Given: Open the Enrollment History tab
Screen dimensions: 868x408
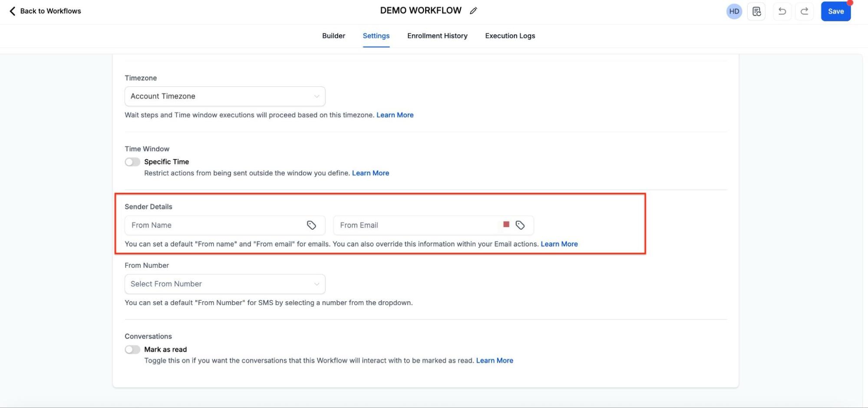Looking at the screenshot, I should [x=437, y=36].
